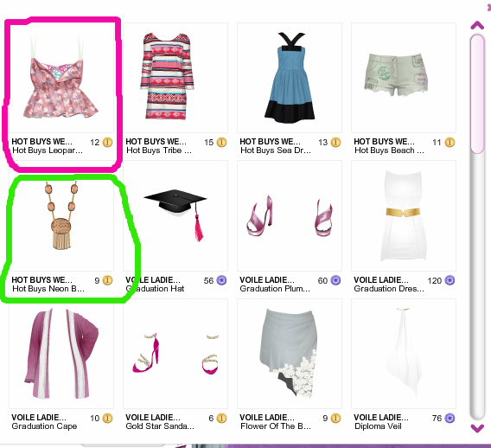491x448 pixels.
Task: Click the star coin next to 76
Action: 450,418
